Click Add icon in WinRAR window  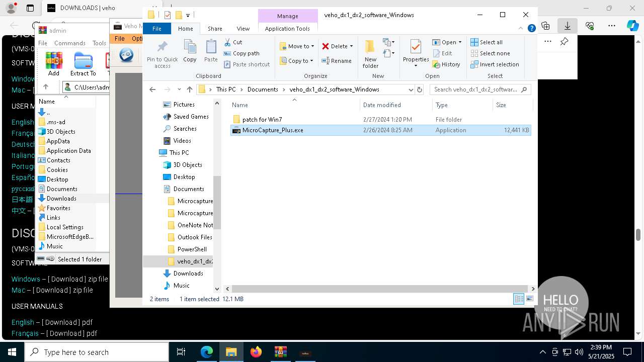pyautogui.click(x=54, y=64)
